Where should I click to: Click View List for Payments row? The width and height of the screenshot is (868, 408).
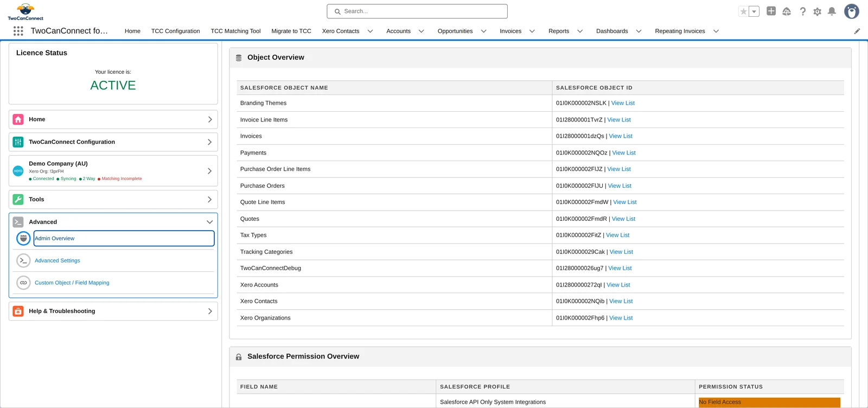(x=624, y=153)
